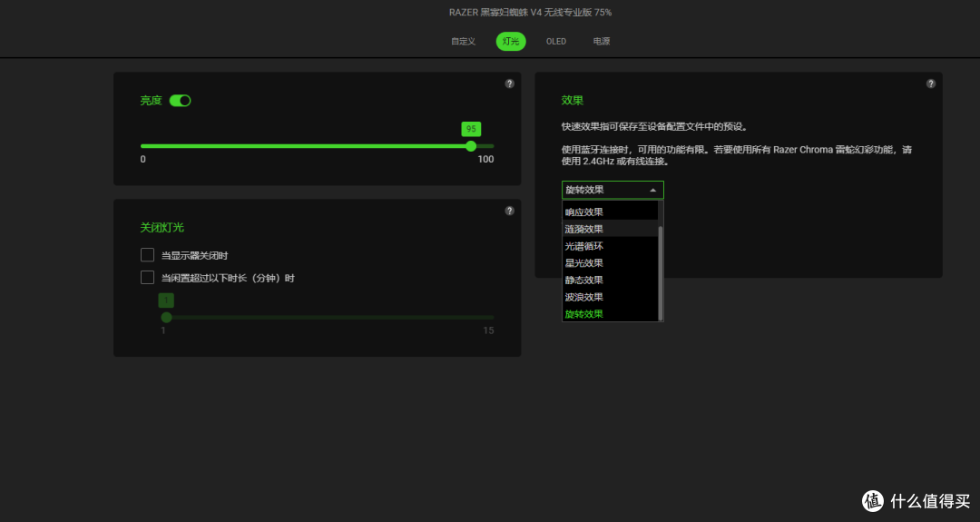
Task: Open help for the 亮度 brightness panel
Action: coord(509,84)
